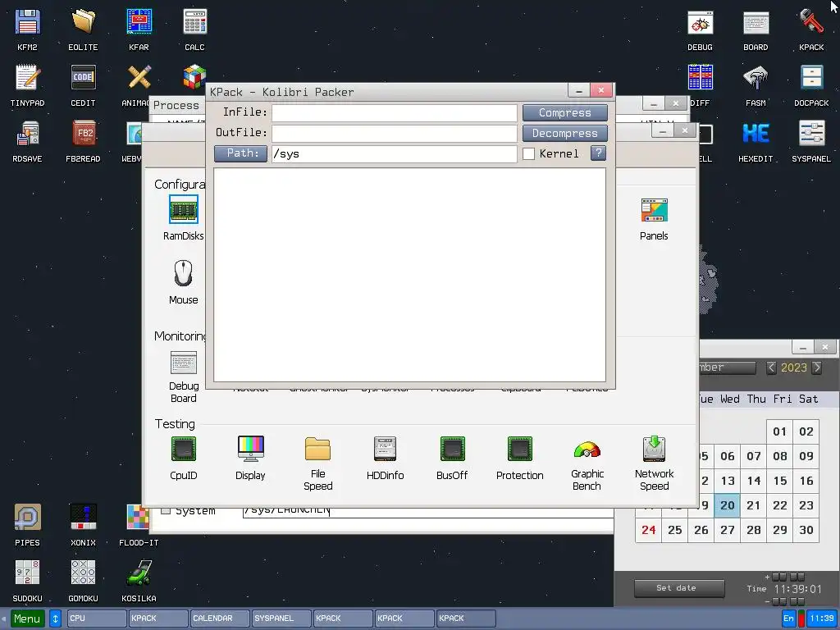Focus the InFile input field
Viewport: 840px width, 630px height.
(x=395, y=112)
